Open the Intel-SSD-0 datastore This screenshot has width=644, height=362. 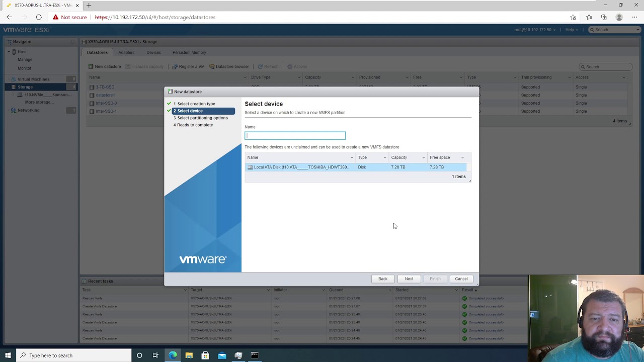(x=106, y=103)
